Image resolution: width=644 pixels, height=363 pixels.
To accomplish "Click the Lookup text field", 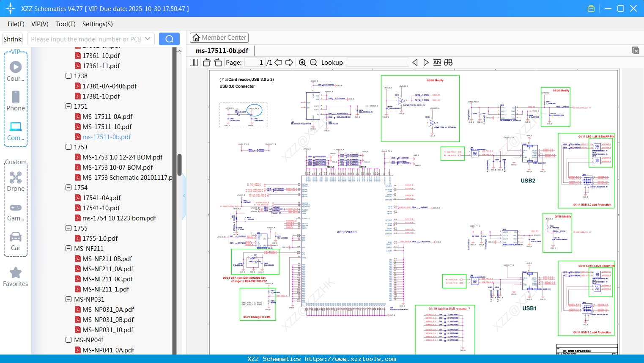I will pos(377,63).
